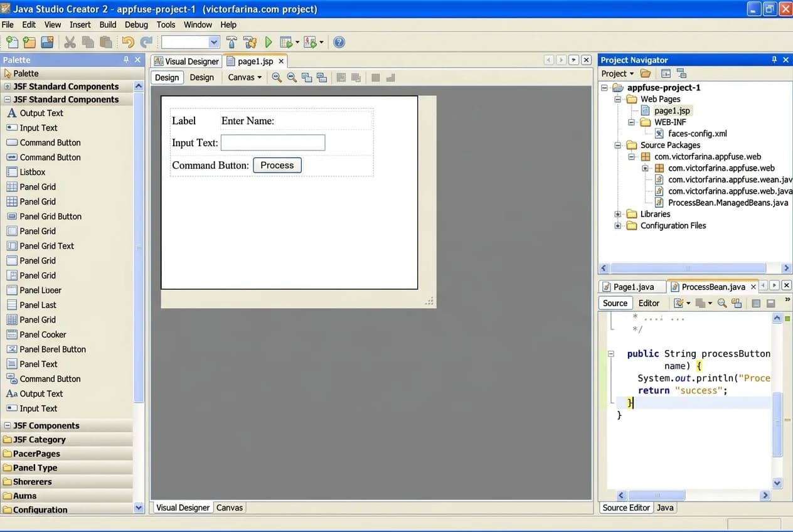Expand the Panel Type palette section
The height and width of the screenshot is (532, 793).
[x=67, y=468]
